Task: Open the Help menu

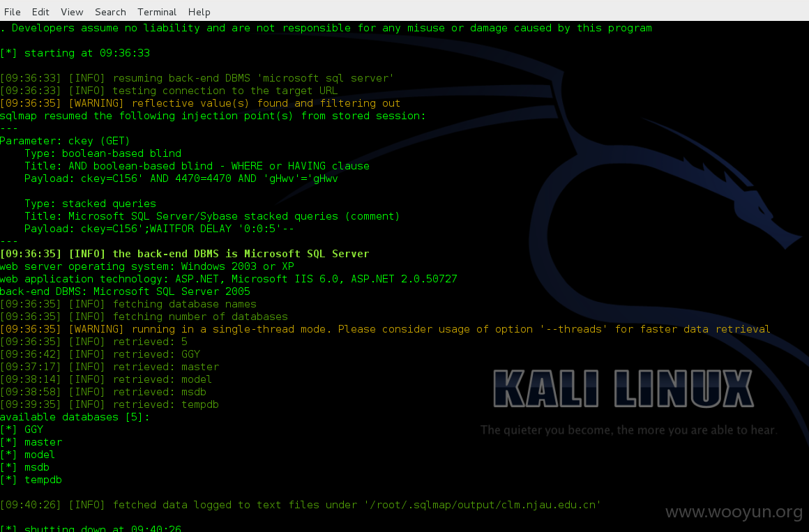Action: pyautogui.click(x=199, y=12)
